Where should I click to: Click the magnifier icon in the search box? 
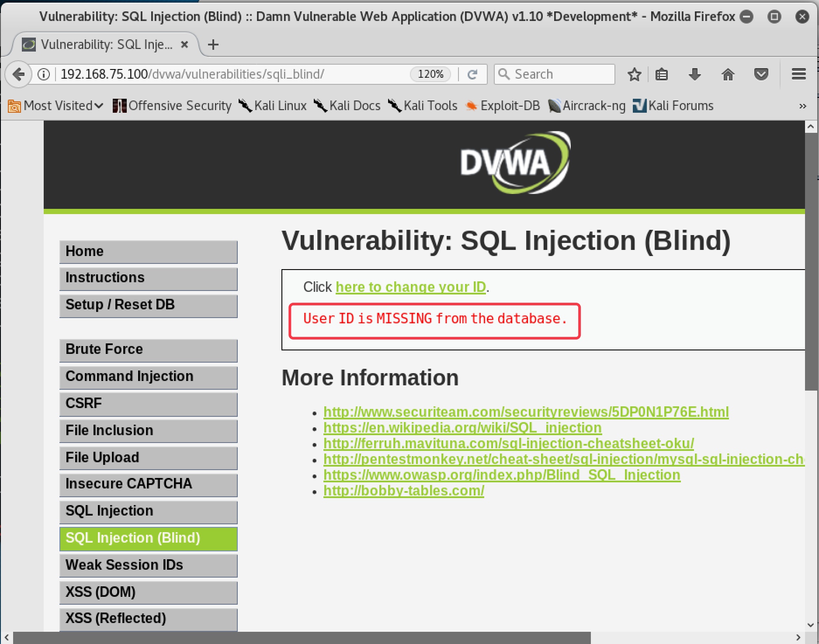pyautogui.click(x=504, y=74)
